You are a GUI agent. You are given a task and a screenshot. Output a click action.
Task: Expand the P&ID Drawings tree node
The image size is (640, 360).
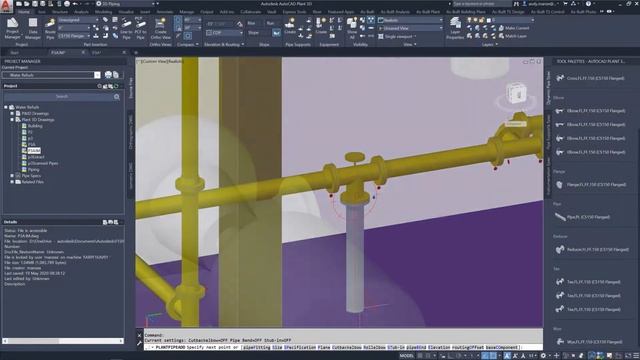pos(12,113)
